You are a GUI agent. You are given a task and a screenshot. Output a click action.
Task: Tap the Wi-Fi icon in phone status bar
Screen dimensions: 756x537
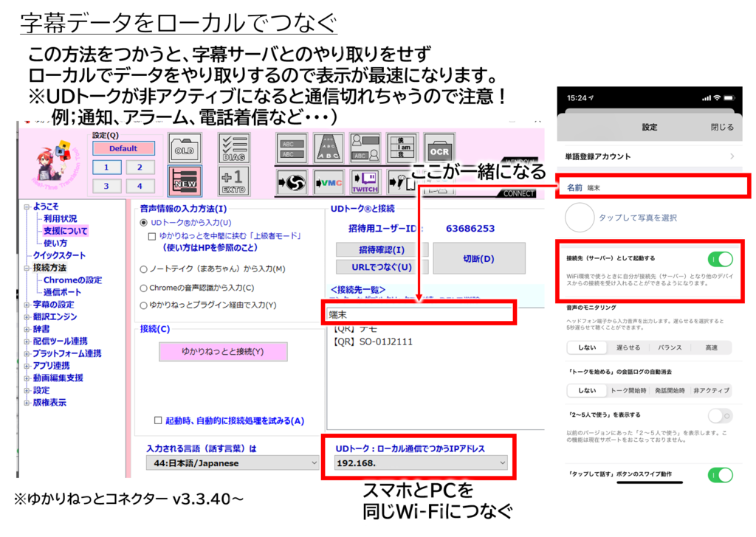[717, 98]
